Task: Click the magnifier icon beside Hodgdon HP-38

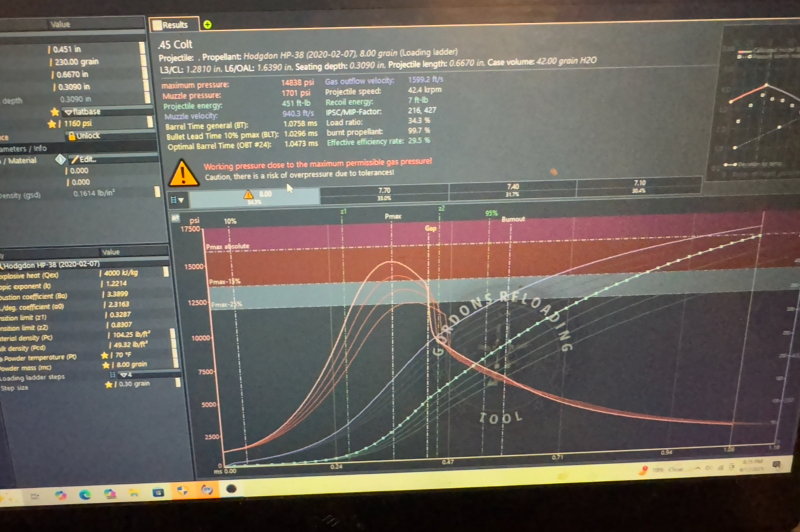Action: pyautogui.click(x=1, y=265)
